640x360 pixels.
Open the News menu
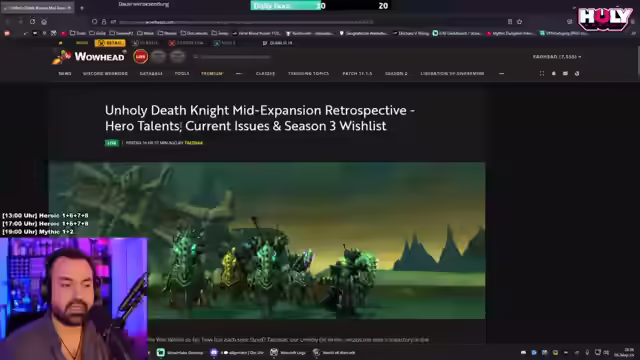coord(65,73)
